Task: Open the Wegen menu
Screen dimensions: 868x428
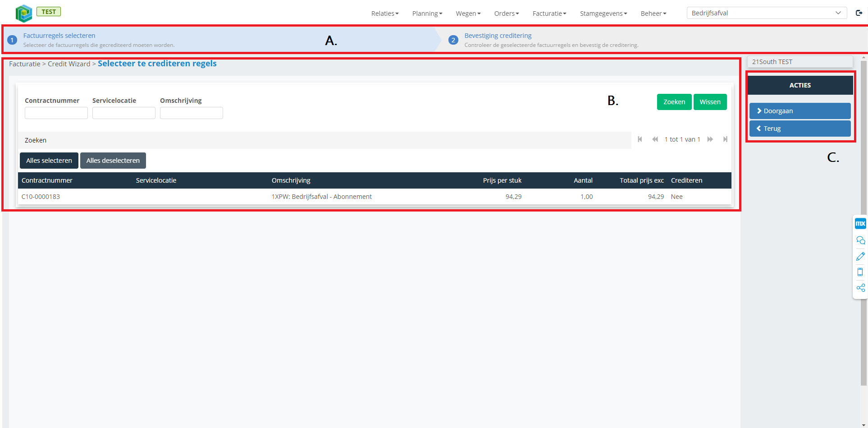Action: pos(468,14)
